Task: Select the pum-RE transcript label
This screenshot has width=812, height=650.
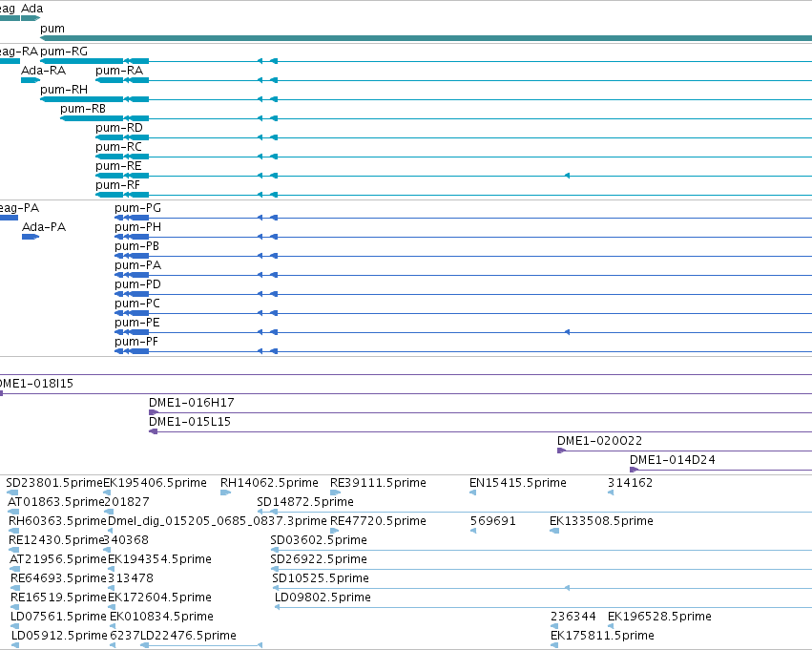Action: [118, 166]
